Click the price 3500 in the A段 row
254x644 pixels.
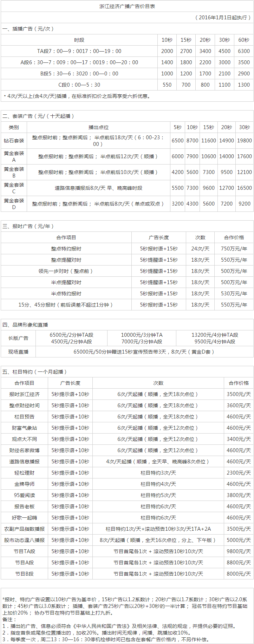point(244,62)
